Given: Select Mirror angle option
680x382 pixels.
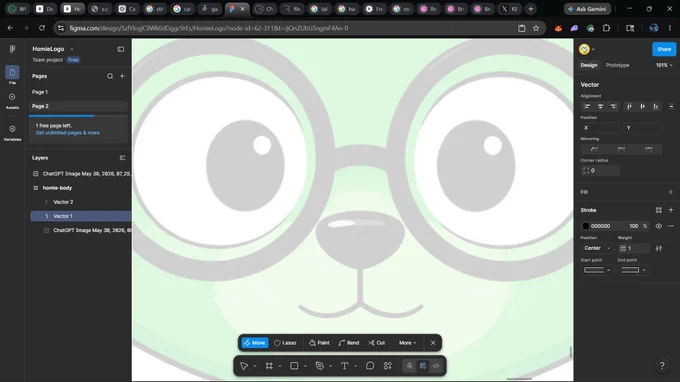Looking at the screenshot, I should [621, 149].
